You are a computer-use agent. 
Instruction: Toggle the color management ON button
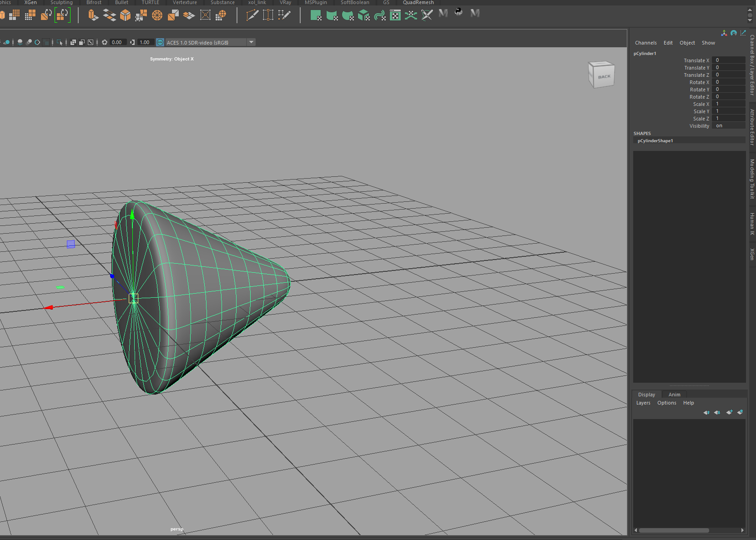(x=160, y=42)
